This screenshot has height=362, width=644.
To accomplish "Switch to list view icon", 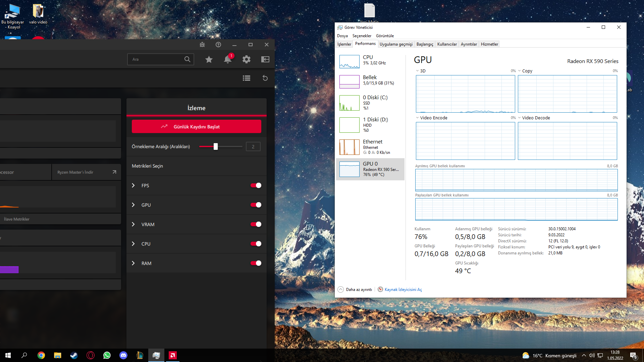I will tap(247, 78).
